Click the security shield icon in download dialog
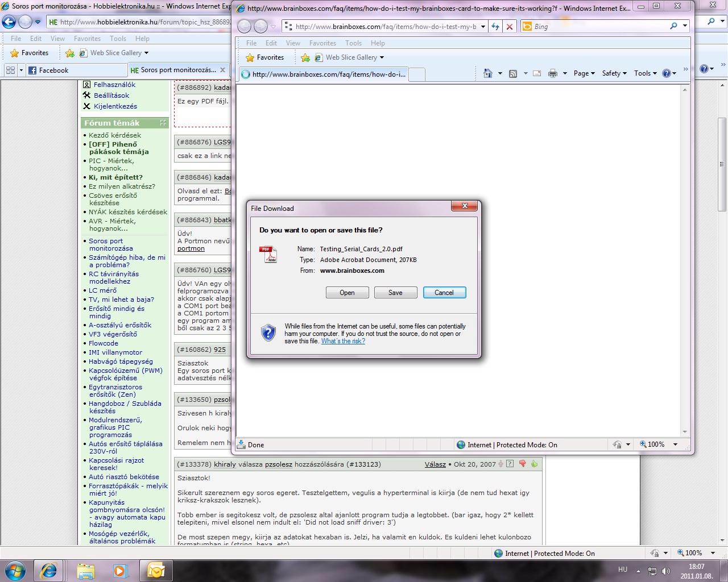 [268, 332]
